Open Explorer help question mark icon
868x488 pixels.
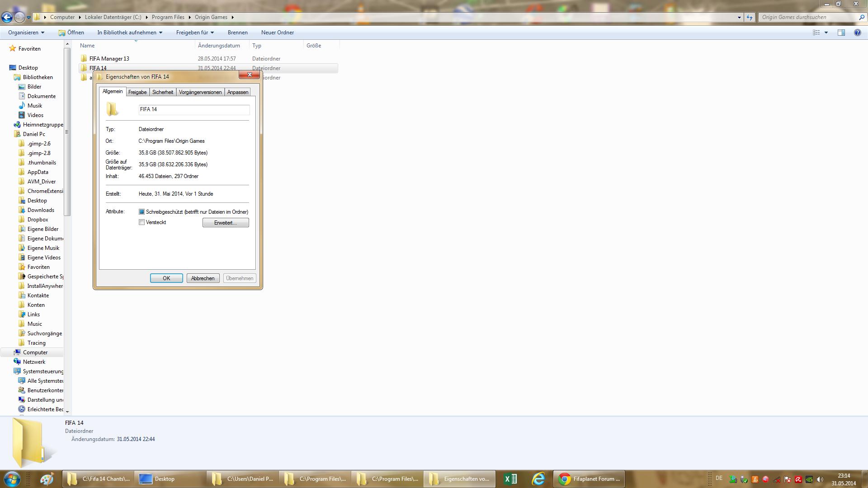857,33
